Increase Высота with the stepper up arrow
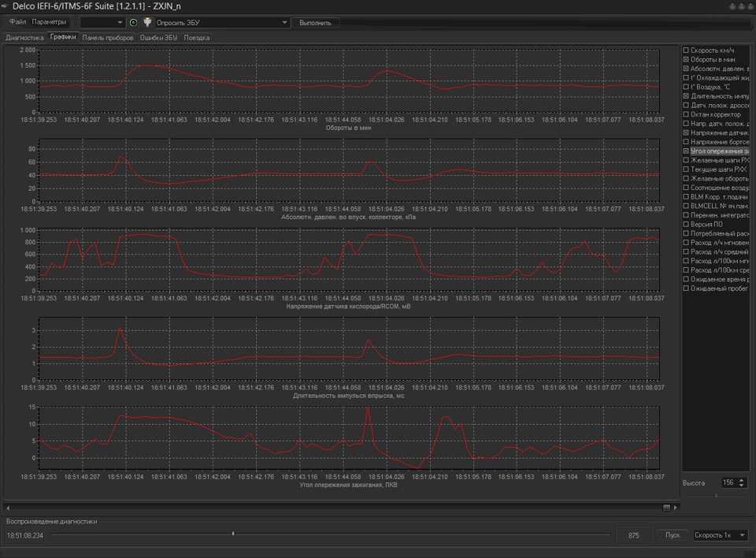 click(x=742, y=480)
